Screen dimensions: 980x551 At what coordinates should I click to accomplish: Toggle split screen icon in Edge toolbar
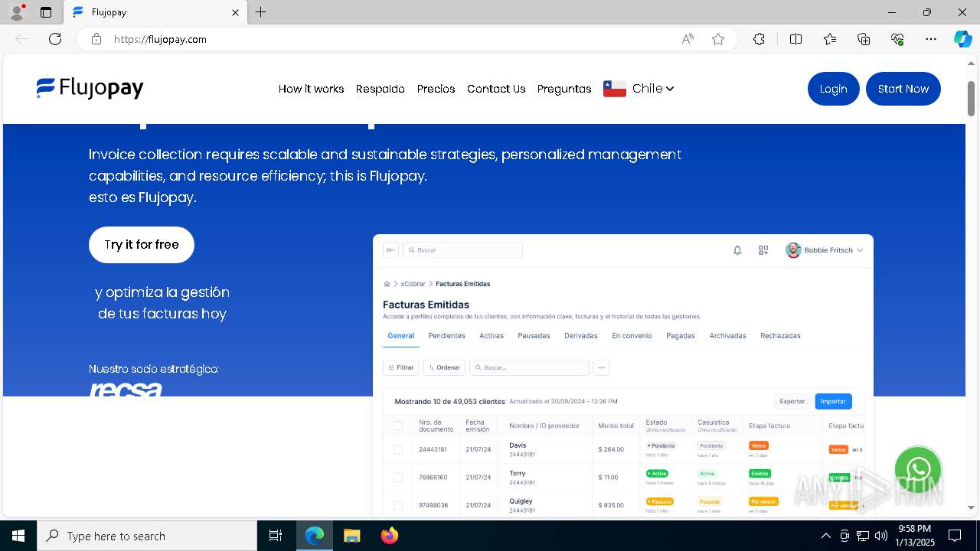(x=795, y=39)
